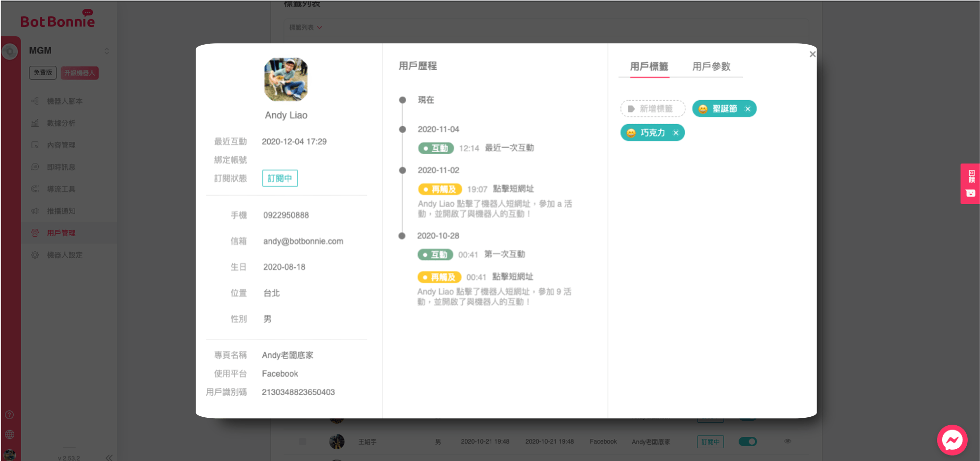Click the 訂閱中 subscription status button
Viewport: 980px width, 461px height.
click(280, 178)
